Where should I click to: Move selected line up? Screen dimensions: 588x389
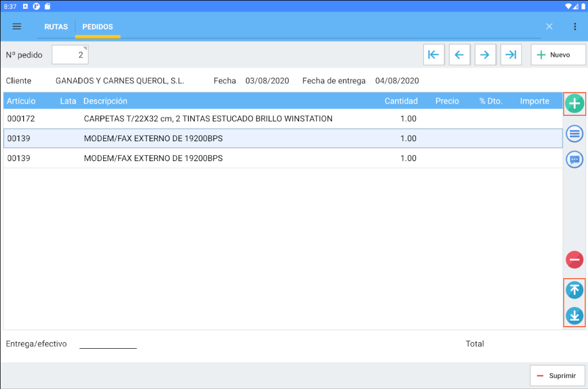tap(575, 290)
